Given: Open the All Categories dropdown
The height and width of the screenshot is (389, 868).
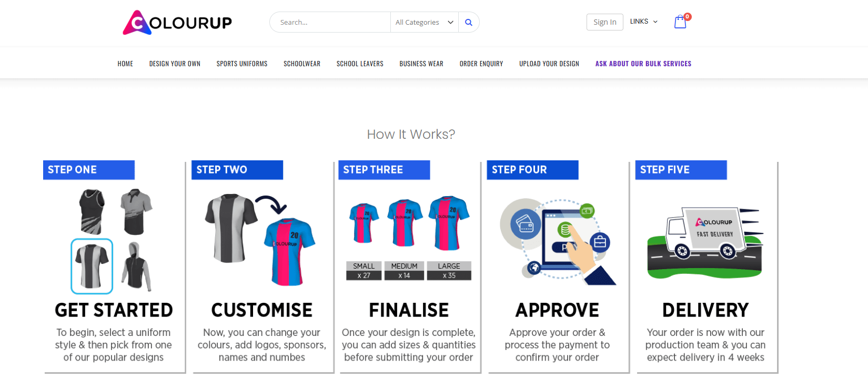Looking at the screenshot, I should coord(425,22).
